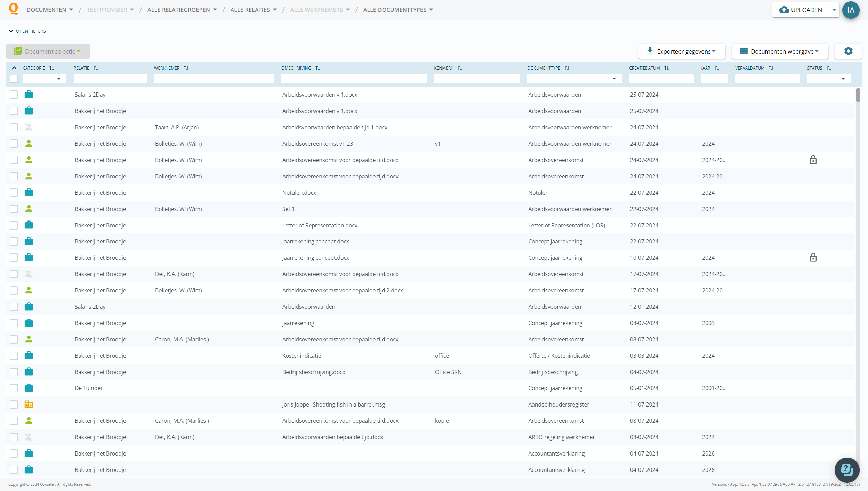Open the help chat bubble icon
This screenshot has width=868, height=491.
[847, 470]
